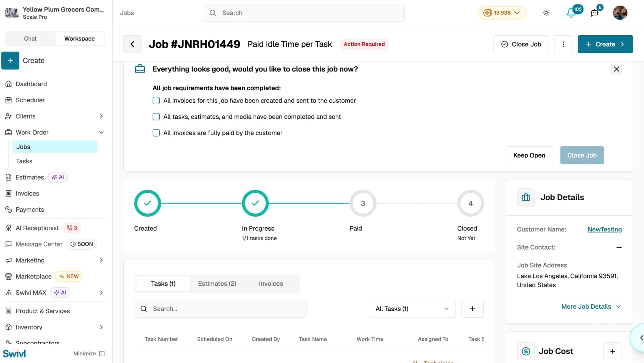Click the Invoices icon in sidebar
The image size is (644, 363).
(9, 193)
